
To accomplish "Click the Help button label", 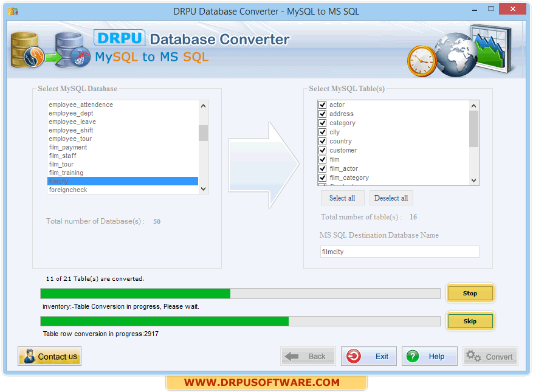I will point(436,356).
